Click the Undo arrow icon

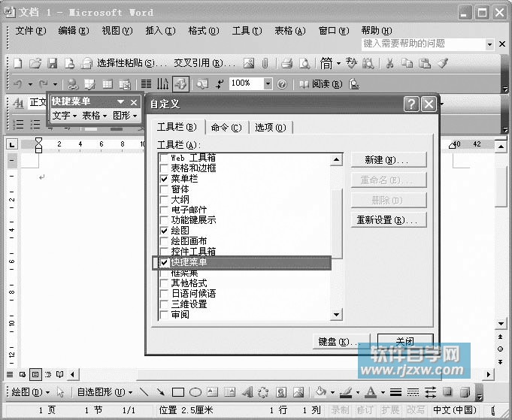point(18,84)
